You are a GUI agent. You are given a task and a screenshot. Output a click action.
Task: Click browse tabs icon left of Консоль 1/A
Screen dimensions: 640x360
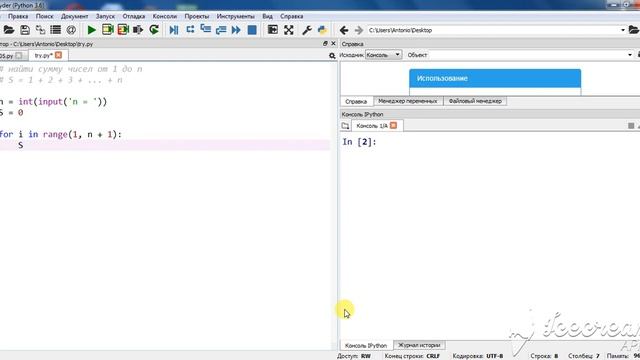345,126
